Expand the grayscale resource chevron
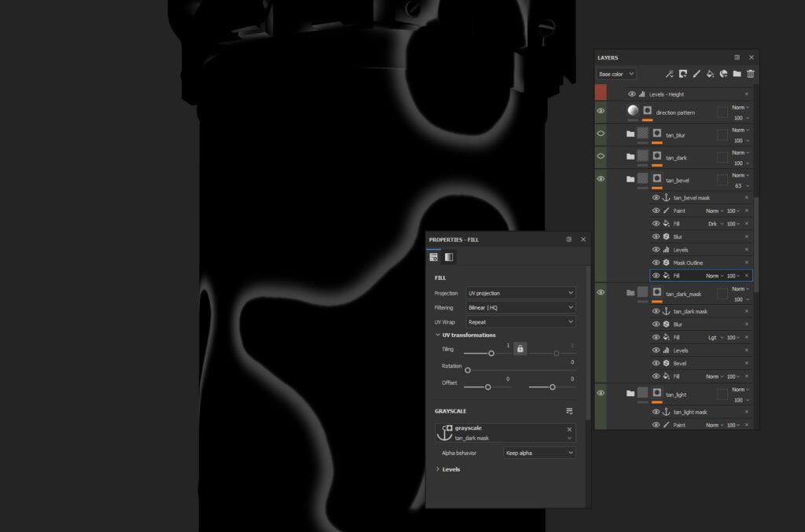This screenshot has width=805, height=532. pyautogui.click(x=569, y=438)
